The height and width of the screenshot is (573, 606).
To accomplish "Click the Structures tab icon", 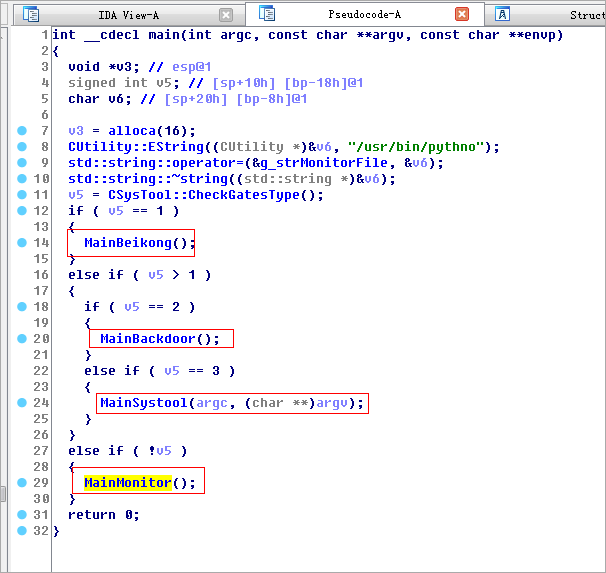I will click(x=502, y=14).
